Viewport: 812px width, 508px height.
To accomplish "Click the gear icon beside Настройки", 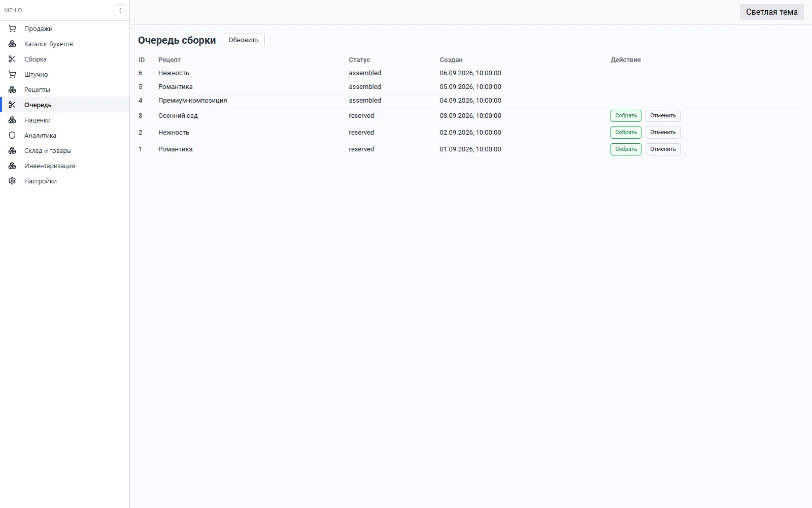I will 12,181.
